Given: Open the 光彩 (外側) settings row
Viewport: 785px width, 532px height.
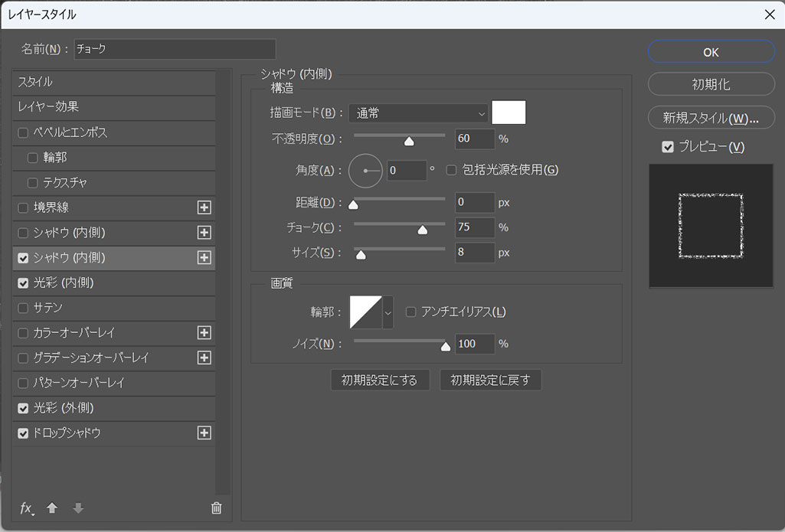Looking at the screenshot, I should coord(114,408).
